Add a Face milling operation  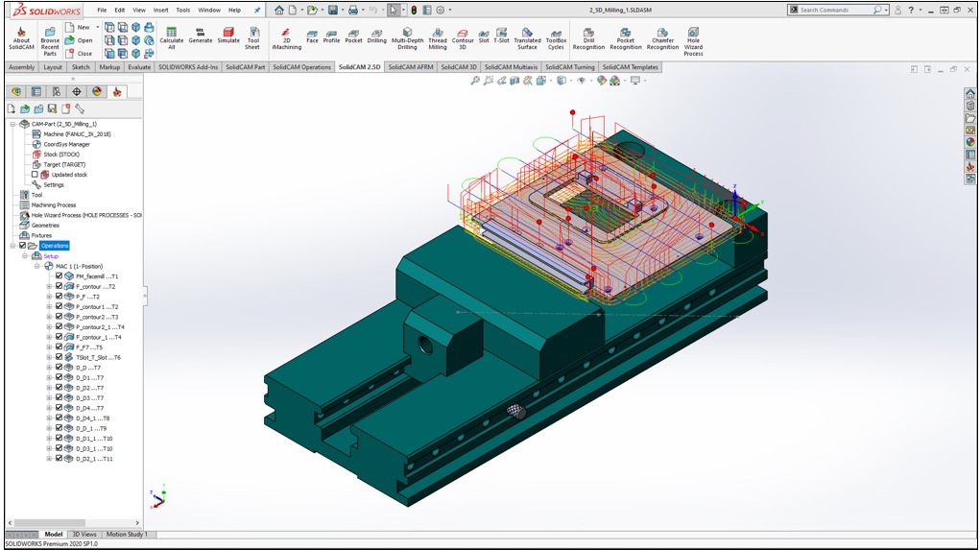pos(313,36)
